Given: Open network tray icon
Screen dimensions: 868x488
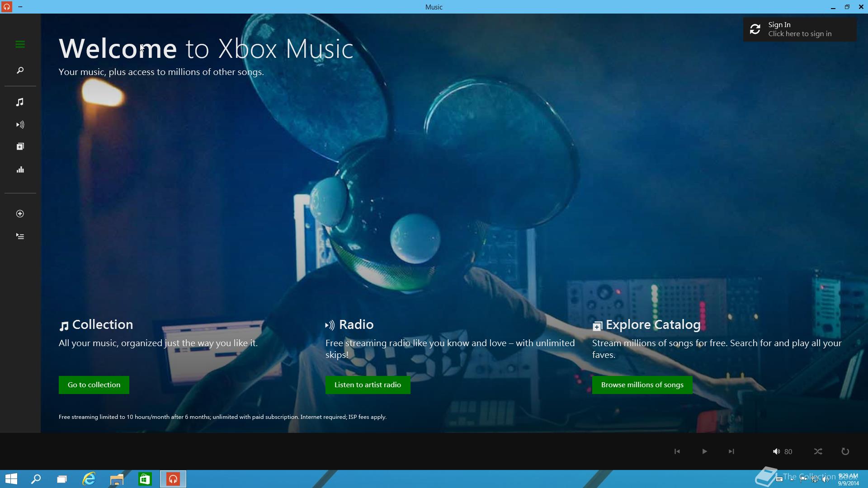Looking at the screenshot, I should point(814,479).
